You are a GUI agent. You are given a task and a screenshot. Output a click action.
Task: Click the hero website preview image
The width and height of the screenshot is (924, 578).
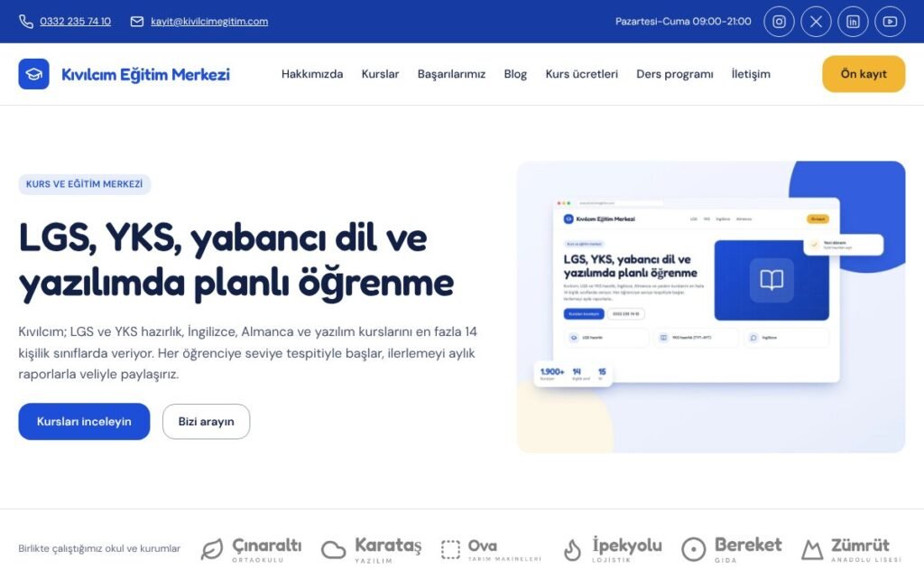pyautogui.click(x=711, y=307)
